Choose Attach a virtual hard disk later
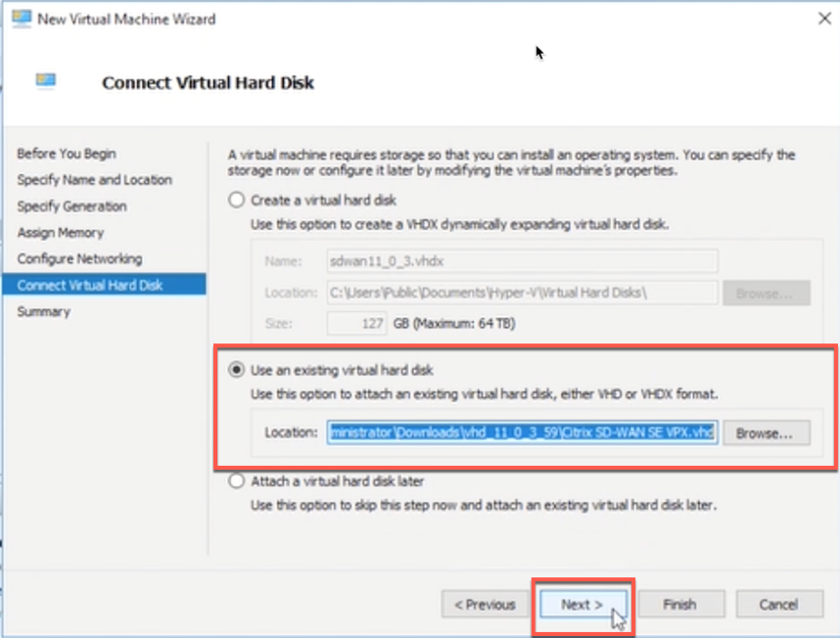840x638 pixels. click(x=236, y=480)
